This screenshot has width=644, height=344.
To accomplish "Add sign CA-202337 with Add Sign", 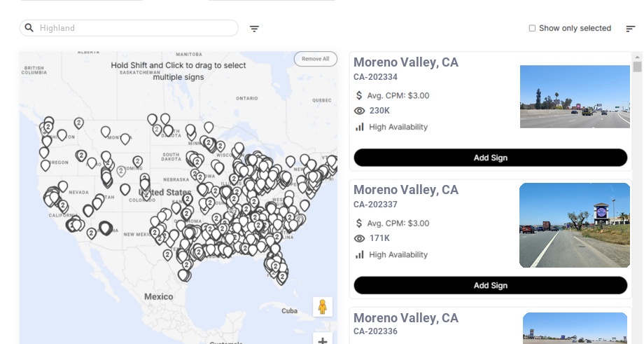I will [490, 285].
